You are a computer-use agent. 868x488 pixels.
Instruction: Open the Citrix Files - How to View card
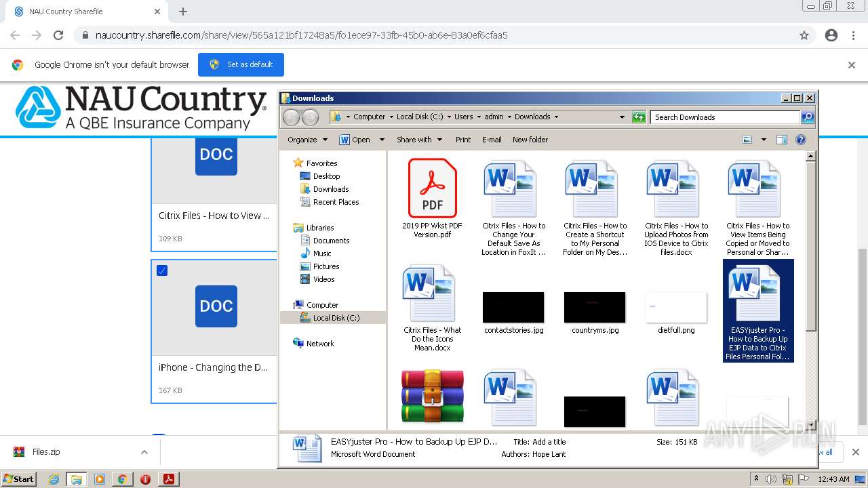click(214, 195)
